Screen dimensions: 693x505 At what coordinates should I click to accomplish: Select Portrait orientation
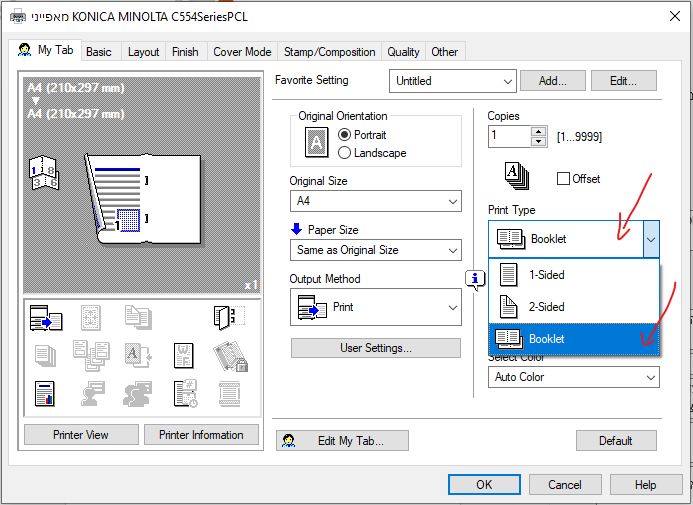[362, 134]
